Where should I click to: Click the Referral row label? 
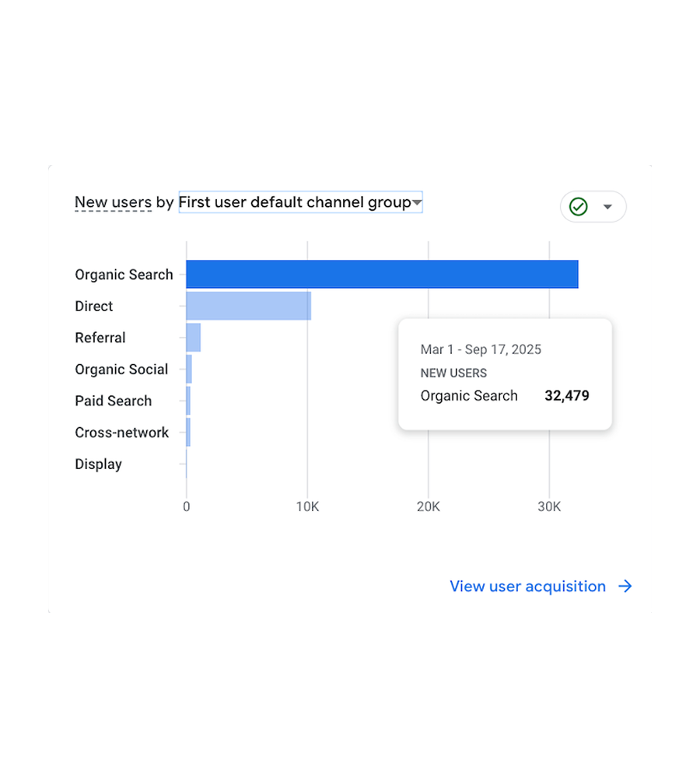[100, 338]
